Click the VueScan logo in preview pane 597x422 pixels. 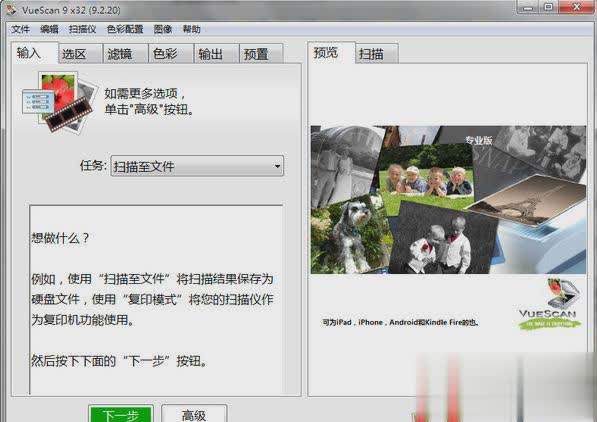pyautogui.click(x=549, y=304)
